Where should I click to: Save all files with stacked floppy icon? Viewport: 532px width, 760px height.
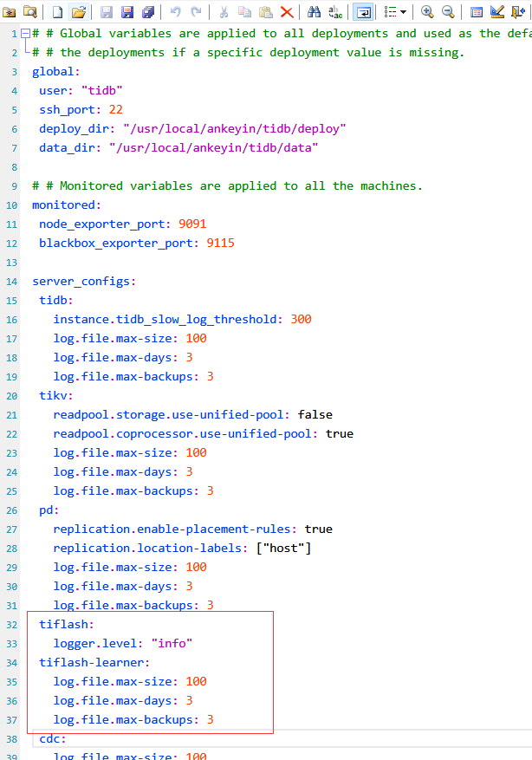[x=148, y=11]
